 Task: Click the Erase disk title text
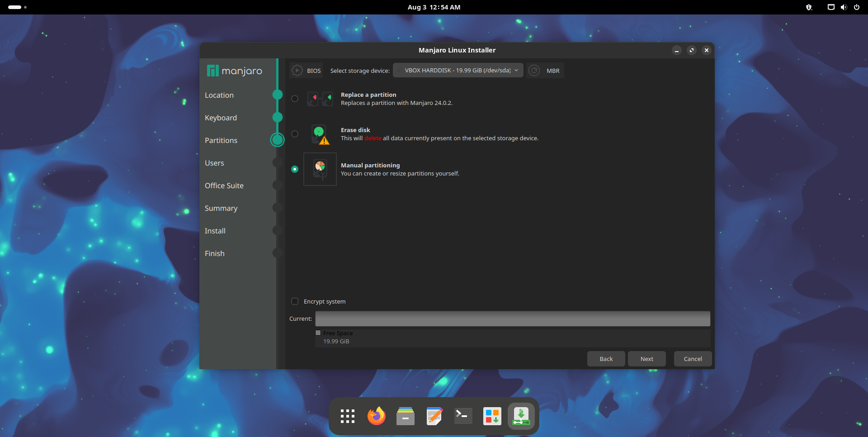pyautogui.click(x=355, y=130)
